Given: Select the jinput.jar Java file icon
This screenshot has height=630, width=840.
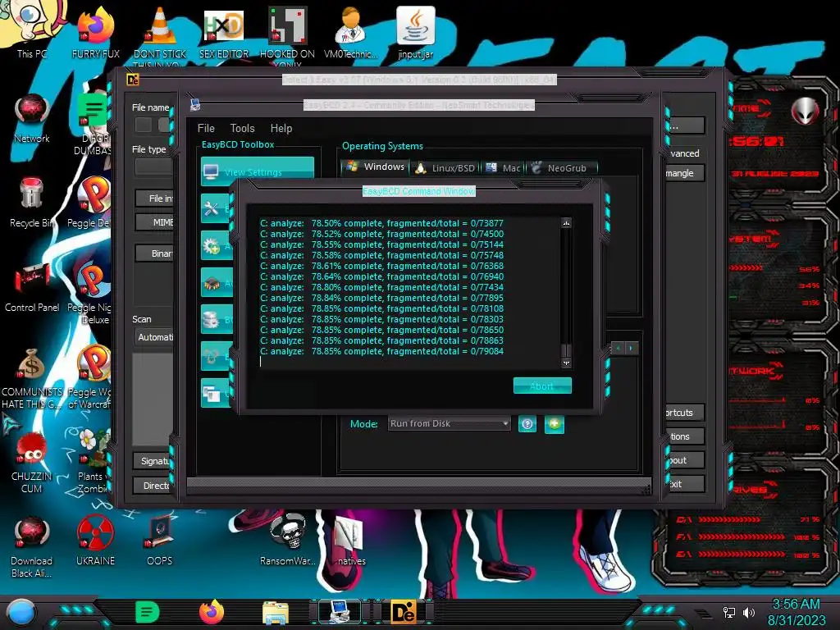Looking at the screenshot, I should click(415, 32).
